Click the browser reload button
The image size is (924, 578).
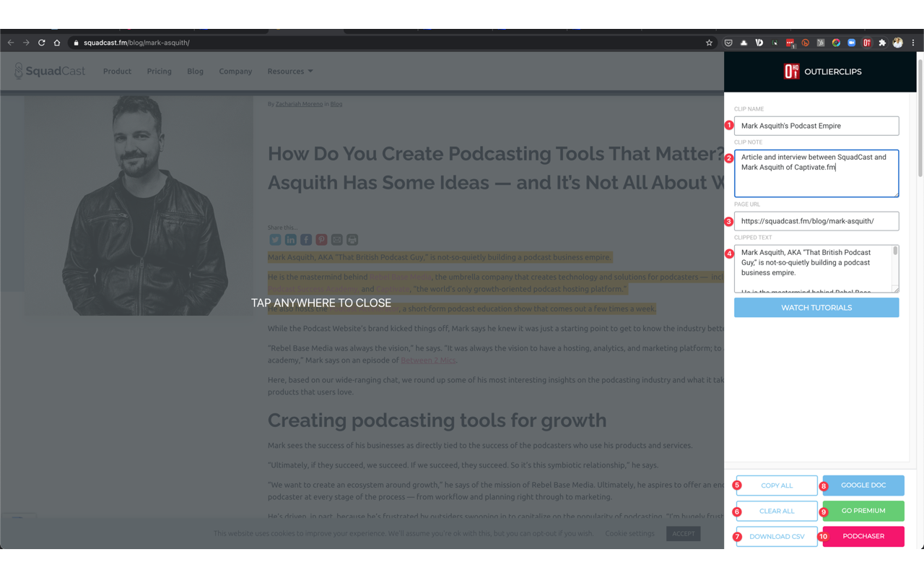tap(41, 43)
